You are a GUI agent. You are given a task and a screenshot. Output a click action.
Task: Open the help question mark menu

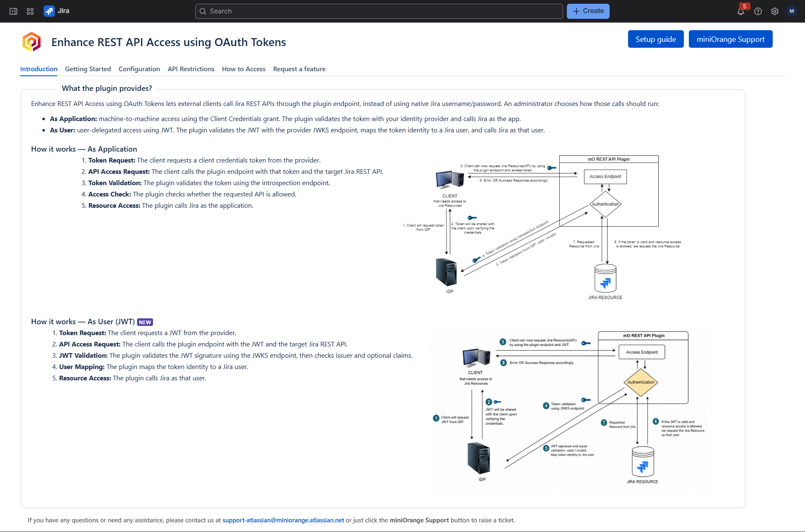pos(758,11)
